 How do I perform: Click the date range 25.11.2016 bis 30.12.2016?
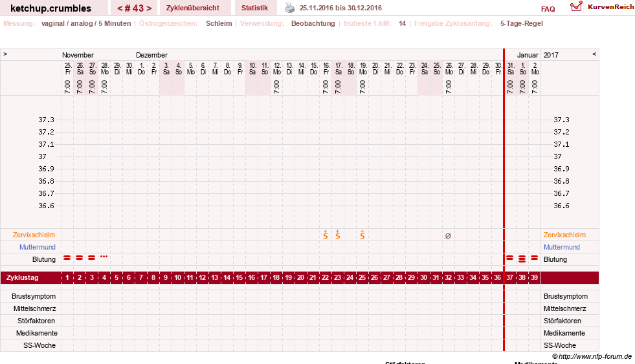(340, 8)
